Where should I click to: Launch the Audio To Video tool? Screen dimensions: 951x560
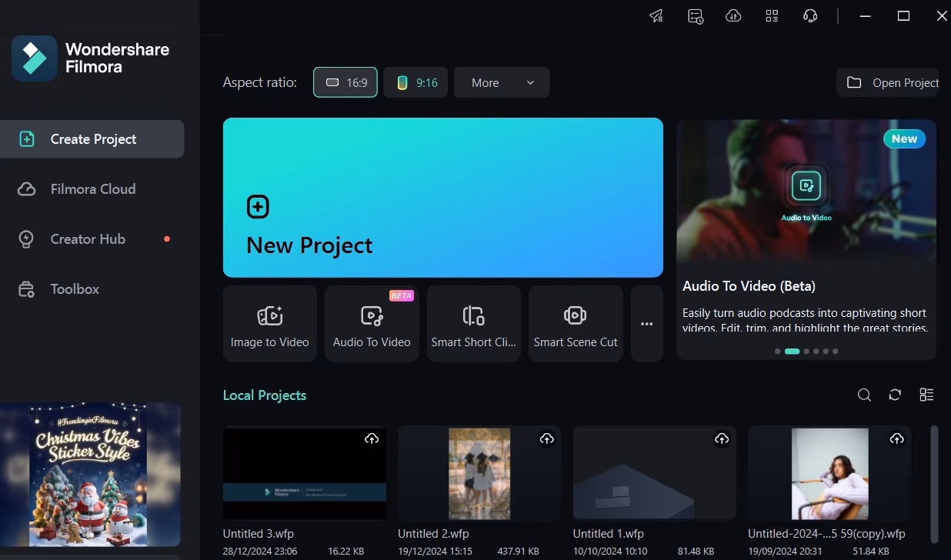coord(372,324)
